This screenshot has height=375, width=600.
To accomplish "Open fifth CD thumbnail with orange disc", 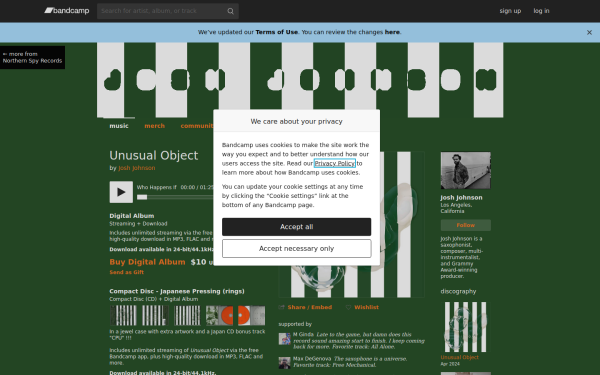I will [251, 316].
